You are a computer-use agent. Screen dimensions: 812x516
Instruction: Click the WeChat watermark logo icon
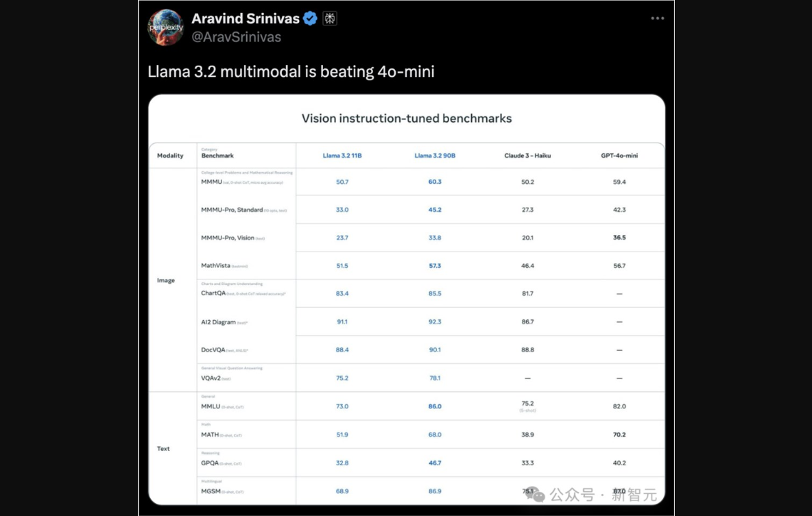(x=536, y=495)
